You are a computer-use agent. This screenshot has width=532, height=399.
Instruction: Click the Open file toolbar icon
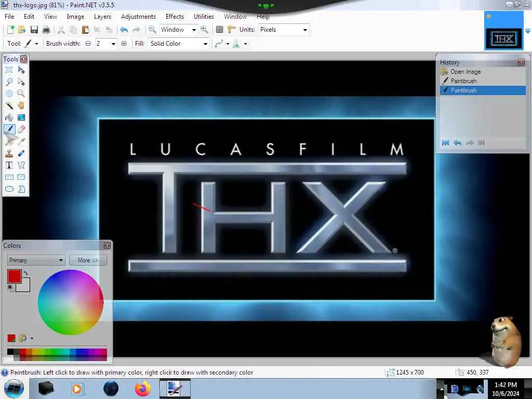coord(22,30)
